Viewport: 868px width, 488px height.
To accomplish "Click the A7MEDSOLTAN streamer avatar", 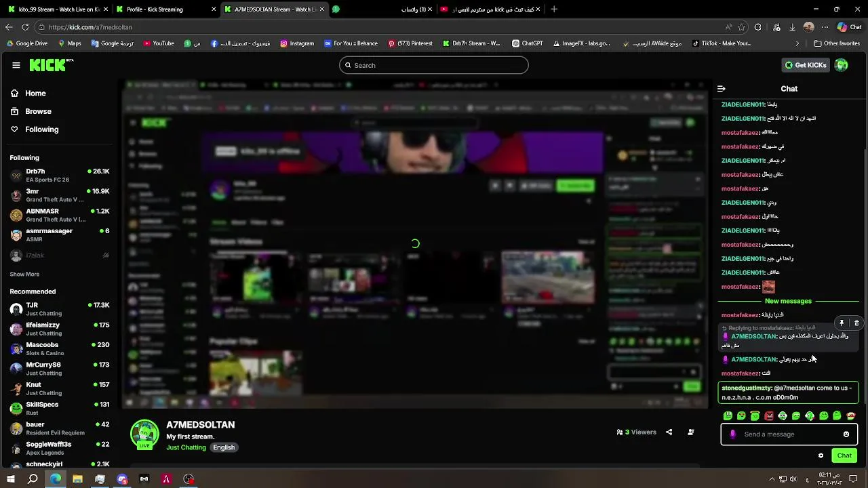I will click(144, 434).
